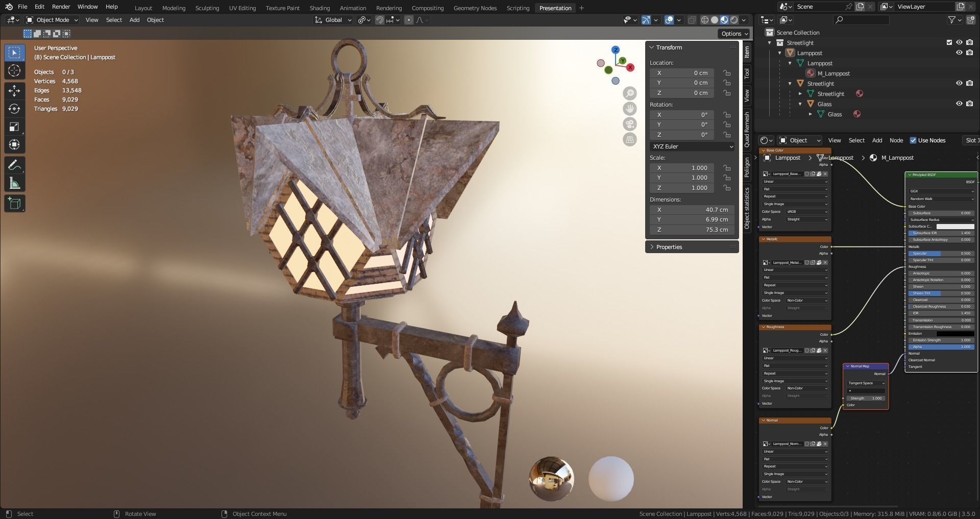The height and width of the screenshot is (519, 980).
Task: Lock the Z rotation value
Action: pos(726,135)
